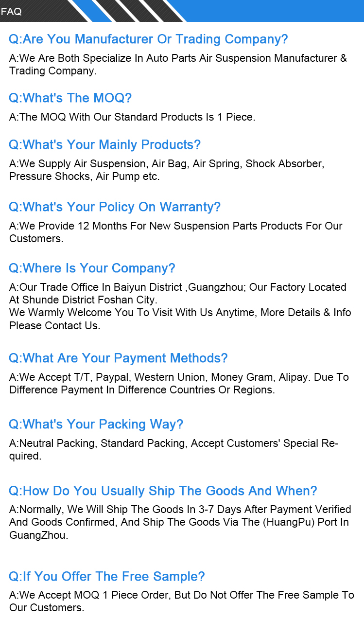The width and height of the screenshot is (364, 620).
Task: Click the Where Is Your Company question
Action: click(x=92, y=268)
